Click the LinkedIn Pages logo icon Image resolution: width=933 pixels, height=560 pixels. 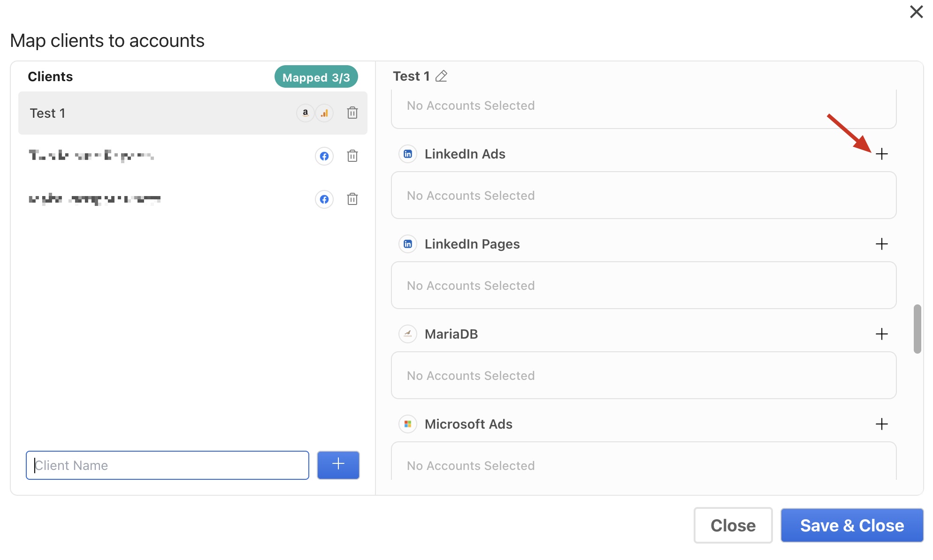[x=408, y=244]
